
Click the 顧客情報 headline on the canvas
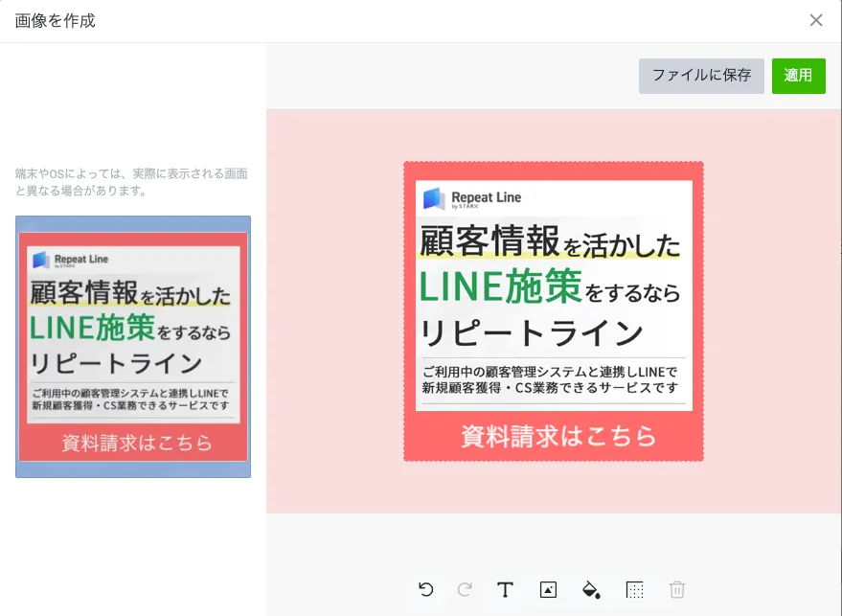click(489, 241)
